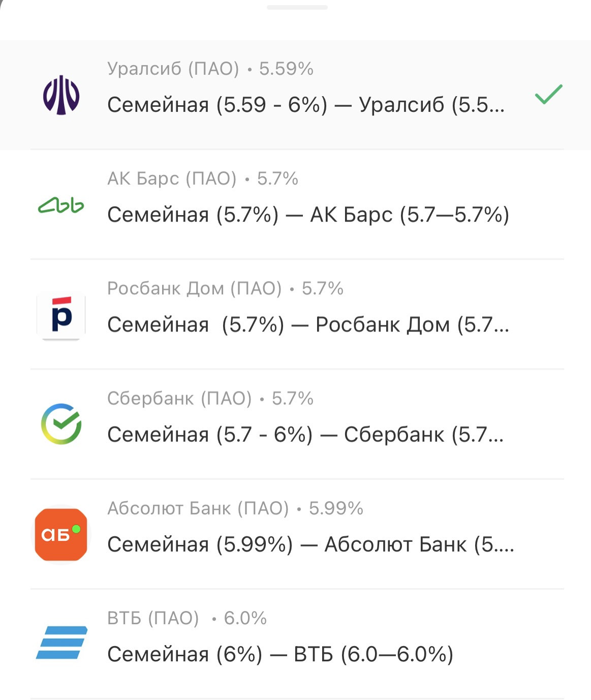The image size is (591, 700).
Task: Tap the green АК Барс logo
Action: [61, 205]
